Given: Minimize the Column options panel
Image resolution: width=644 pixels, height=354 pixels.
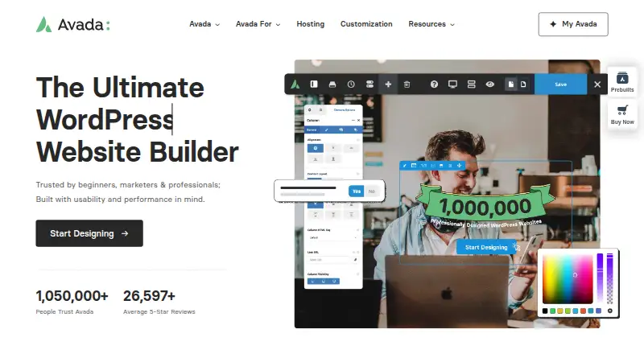Looking at the screenshot, I should point(353,121).
